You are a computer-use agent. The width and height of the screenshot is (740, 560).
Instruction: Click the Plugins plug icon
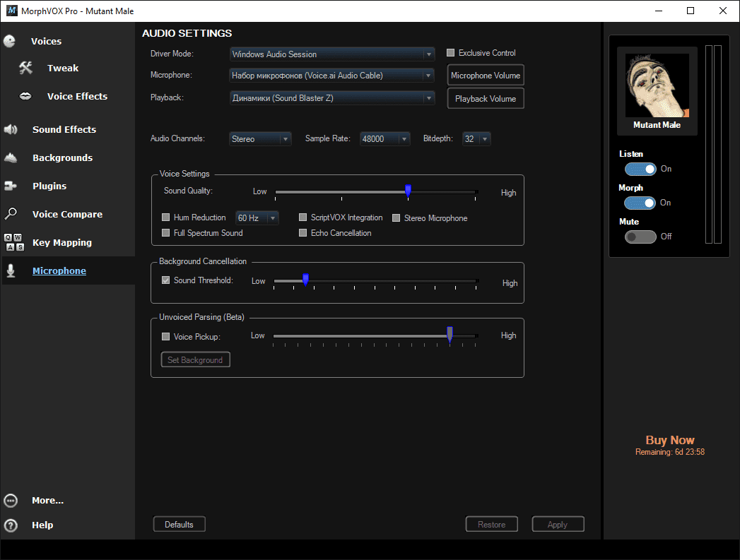(11, 186)
